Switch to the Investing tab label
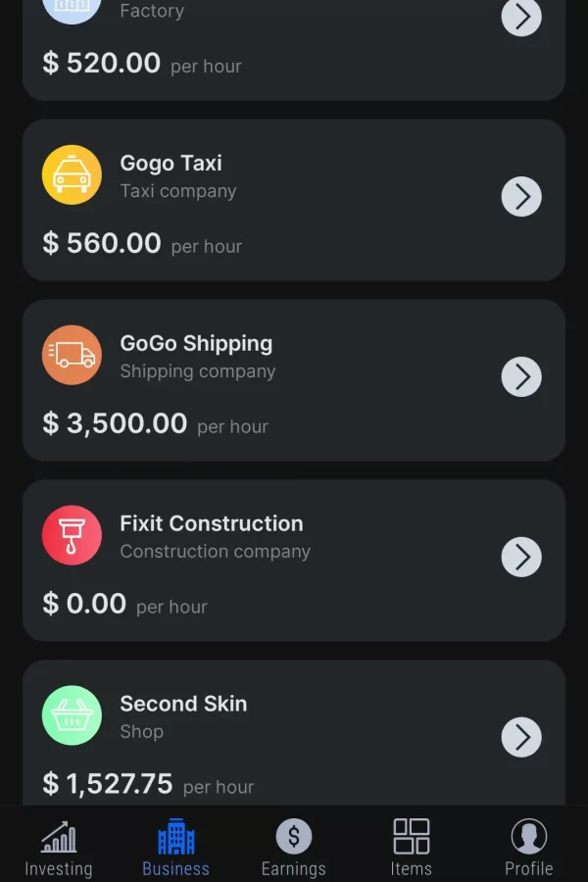The image size is (588, 882). [x=58, y=868]
